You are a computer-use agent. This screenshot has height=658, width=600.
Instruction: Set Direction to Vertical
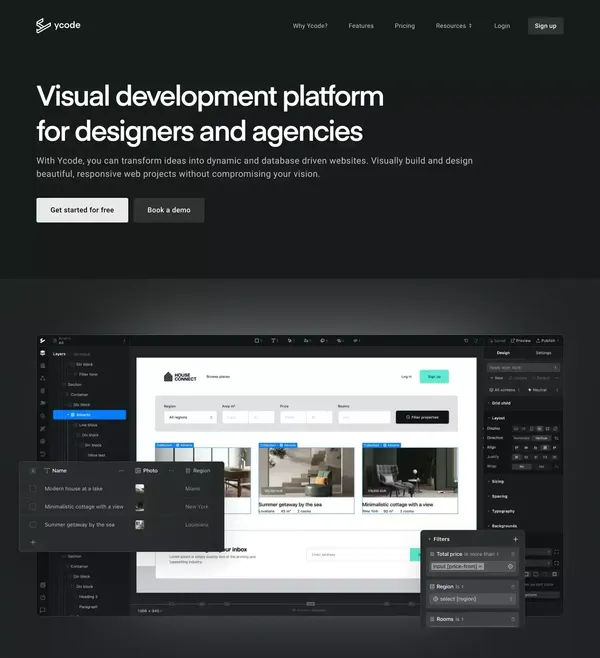click(541, 438)
